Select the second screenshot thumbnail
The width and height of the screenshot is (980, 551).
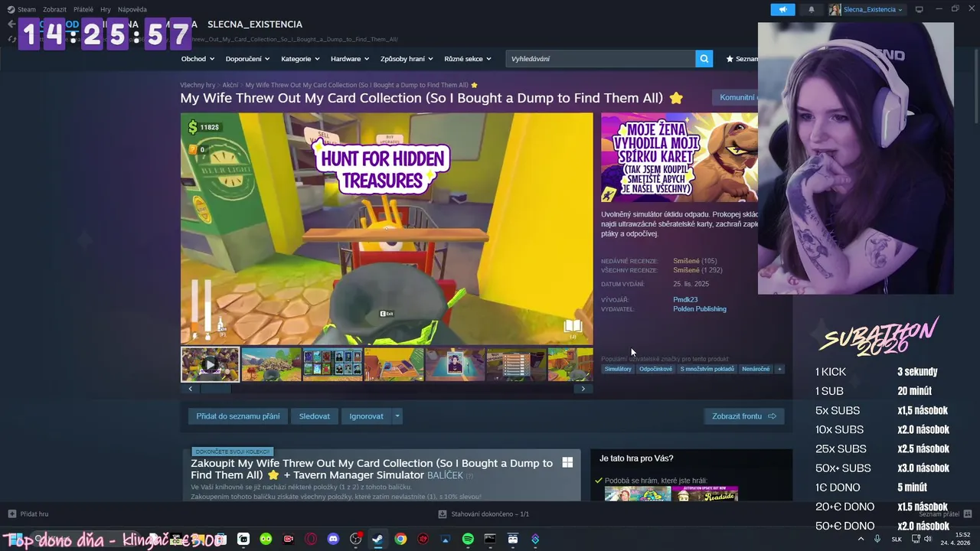[271, 364]
